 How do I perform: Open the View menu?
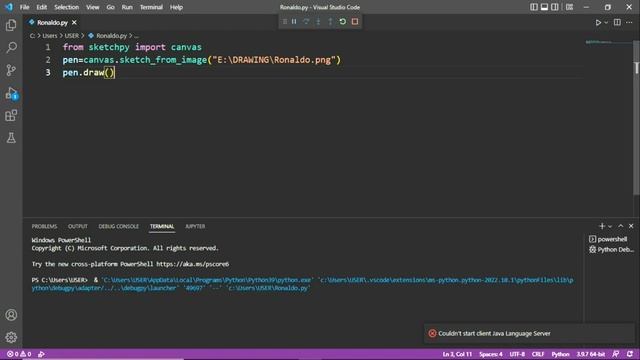(x=93, y=7)
